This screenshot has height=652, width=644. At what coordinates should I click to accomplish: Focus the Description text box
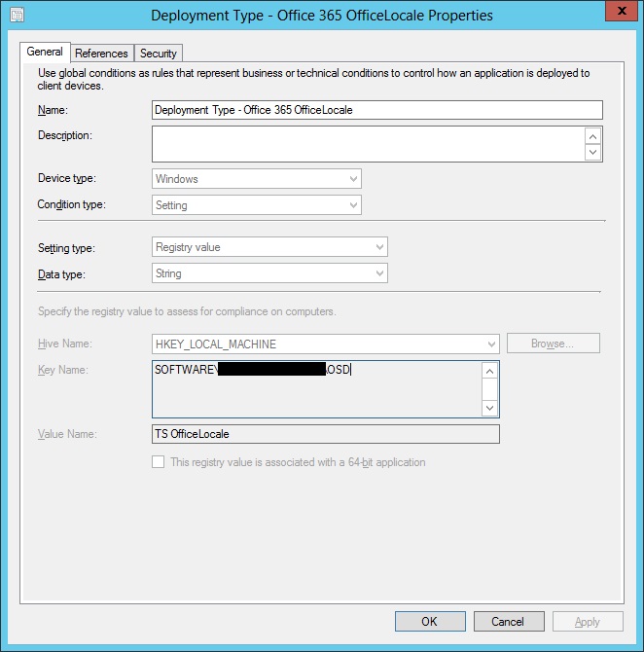(368, 144)
